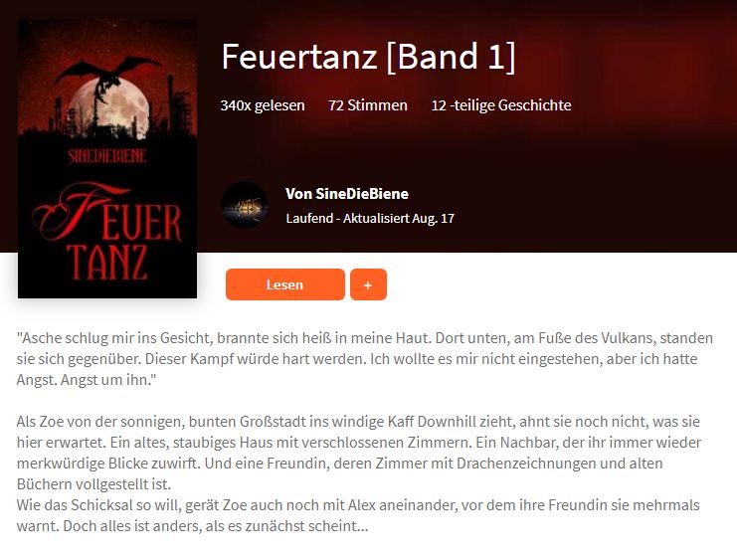Click the sentence starting Wie das Schicksal
The image size is (737, 560).
[358, 515]
